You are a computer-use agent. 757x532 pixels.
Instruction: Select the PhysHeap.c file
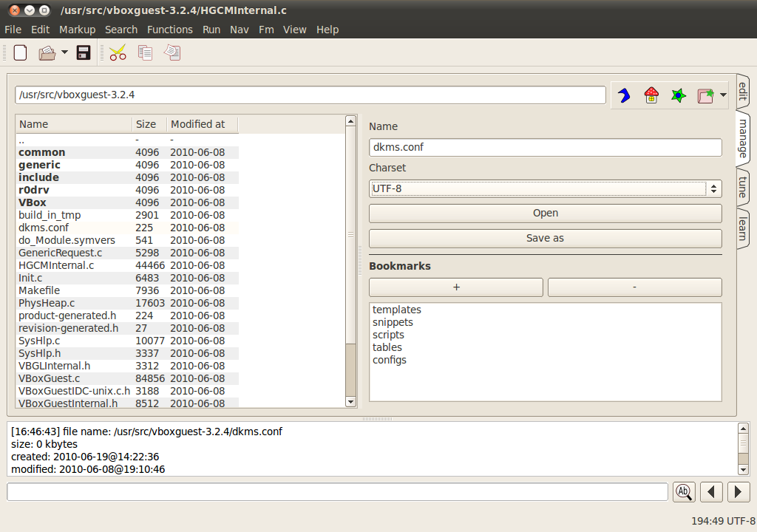tap(127, 303)
